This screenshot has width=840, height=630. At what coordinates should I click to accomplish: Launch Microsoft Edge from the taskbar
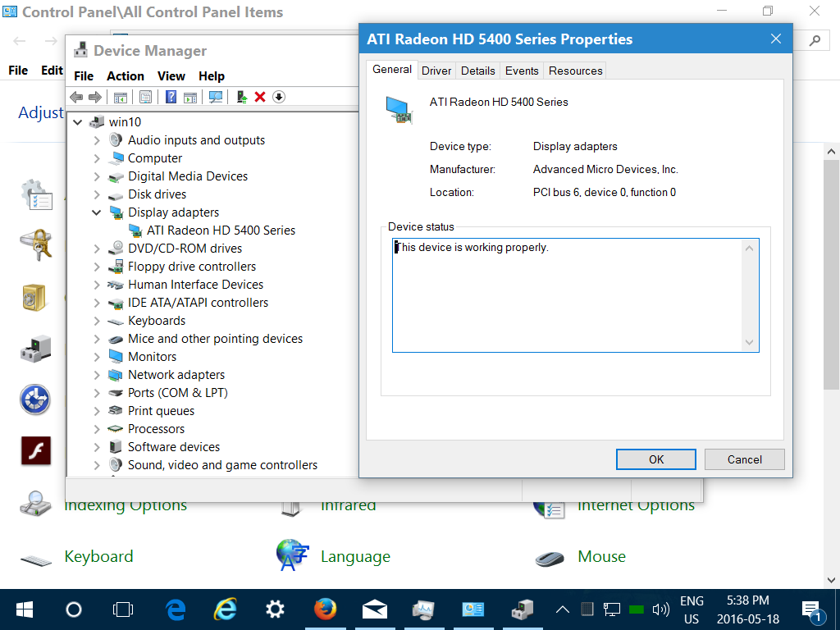click(x=176, y=609)
